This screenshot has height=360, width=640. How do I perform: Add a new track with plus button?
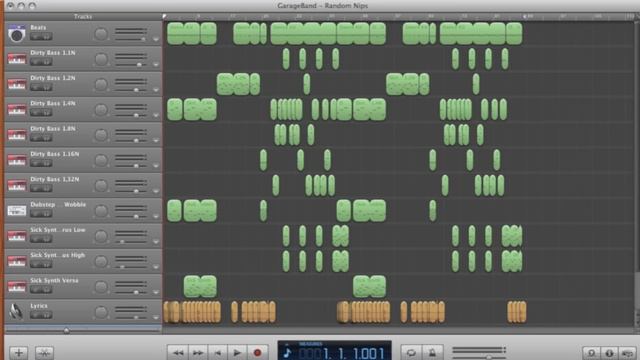point(19,352)
